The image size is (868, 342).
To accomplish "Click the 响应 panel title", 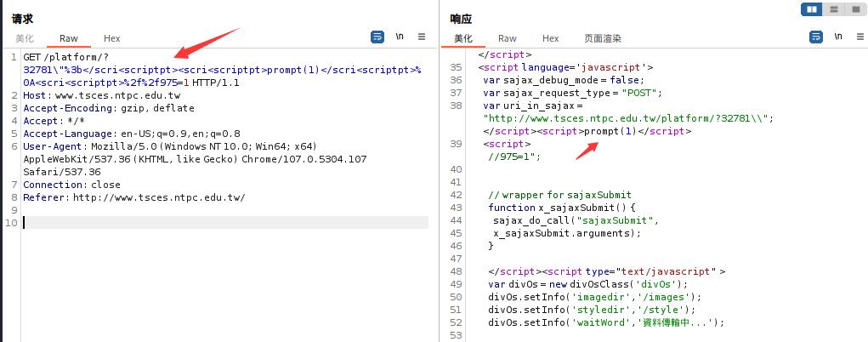I will tap(461, 19).
